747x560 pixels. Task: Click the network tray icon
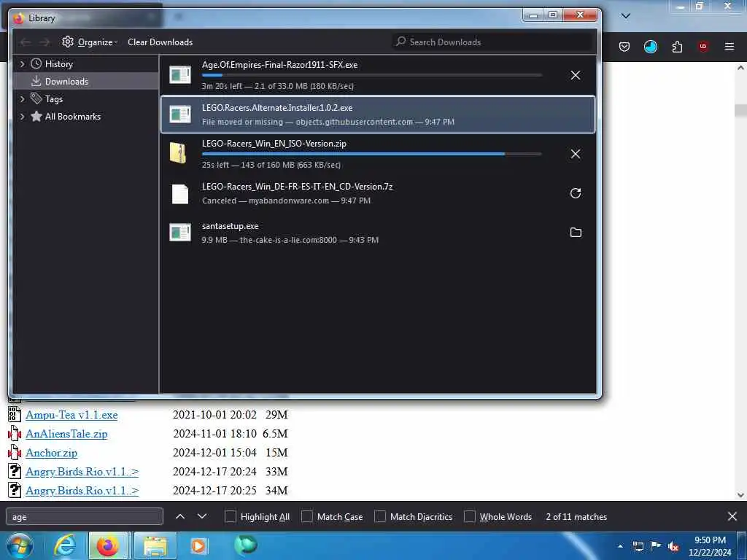point(638,547)
